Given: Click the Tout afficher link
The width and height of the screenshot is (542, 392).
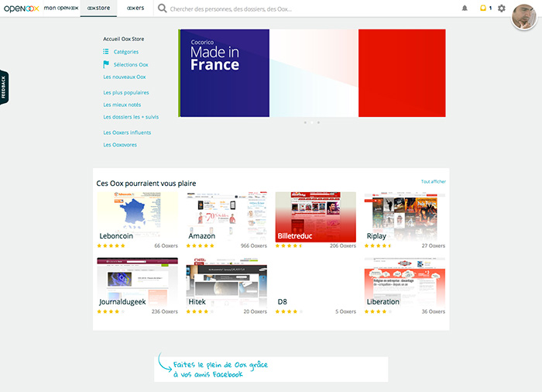Looking at the screenshot, I should (x=433, y=181).
